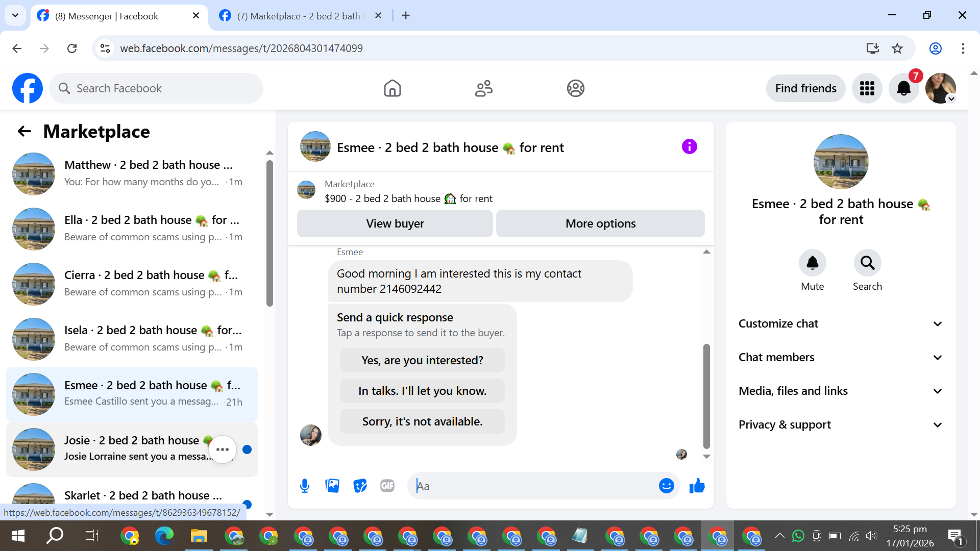
Task: Open the sticker picker icon
Action: pyautogui.click(x=360, y=486)
